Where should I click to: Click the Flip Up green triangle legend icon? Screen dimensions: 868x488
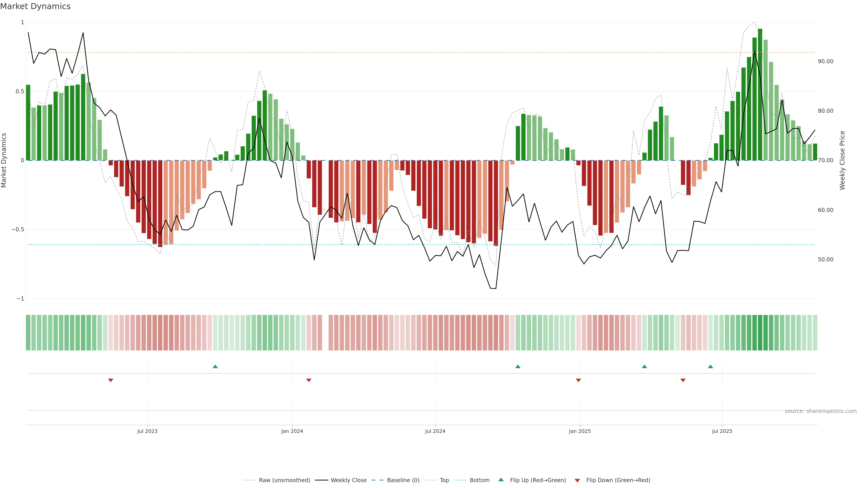[x=501, y=480]
